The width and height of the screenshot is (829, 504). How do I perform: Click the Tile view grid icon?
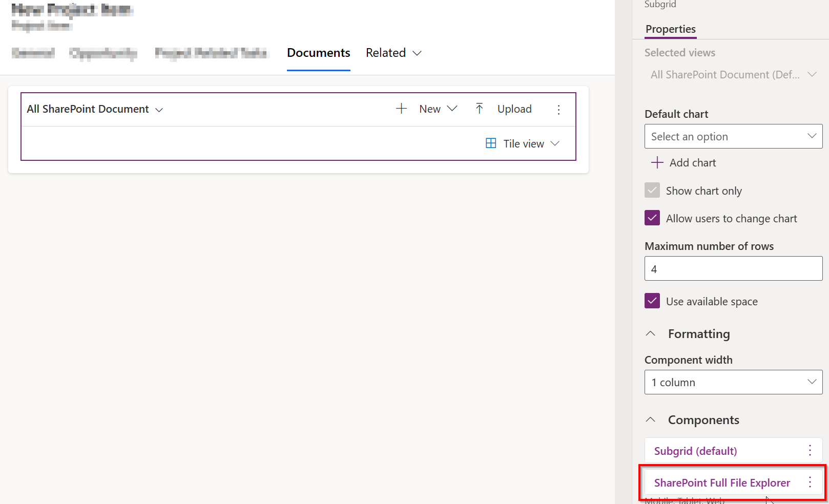click(x=491, y=143)
